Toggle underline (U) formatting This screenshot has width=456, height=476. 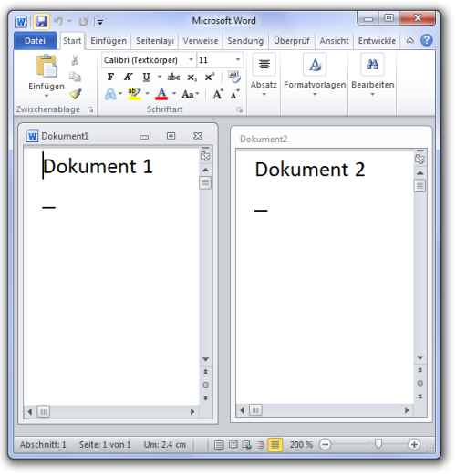tap(146, 77)
